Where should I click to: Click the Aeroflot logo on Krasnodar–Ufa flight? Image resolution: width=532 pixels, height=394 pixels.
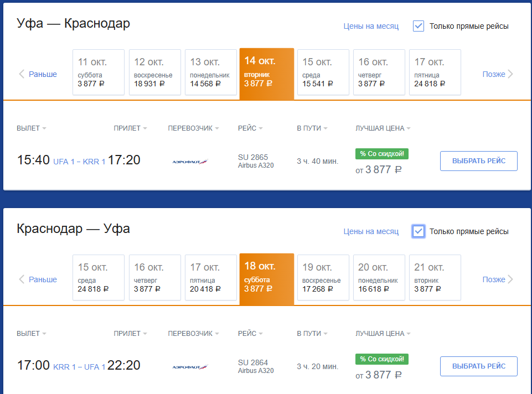coord(190,366)
